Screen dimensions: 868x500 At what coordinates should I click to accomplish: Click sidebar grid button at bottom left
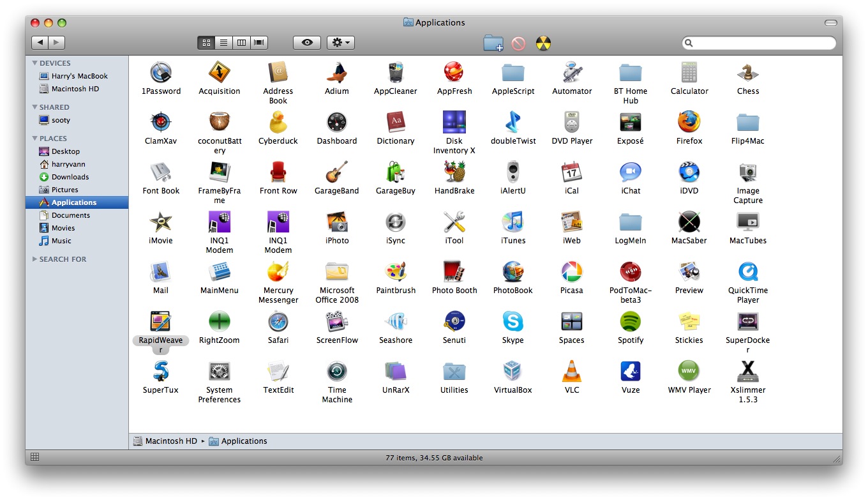[34, 457]
